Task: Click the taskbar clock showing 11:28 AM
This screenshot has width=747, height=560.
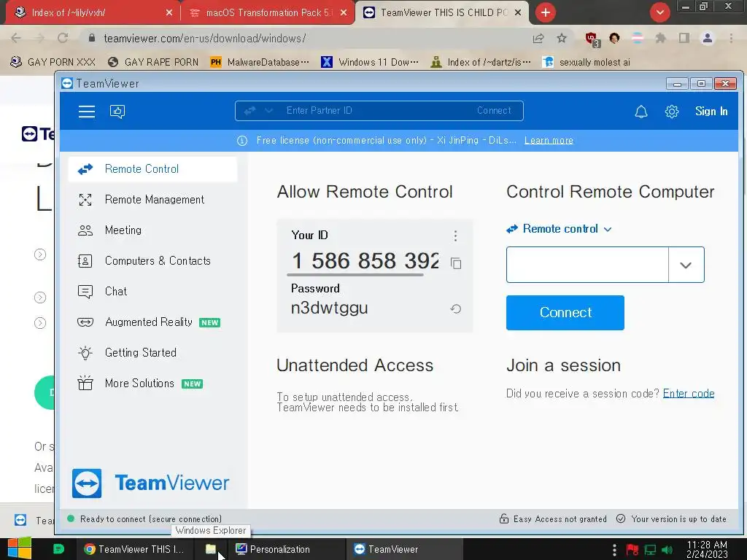Action: point(707,550)
